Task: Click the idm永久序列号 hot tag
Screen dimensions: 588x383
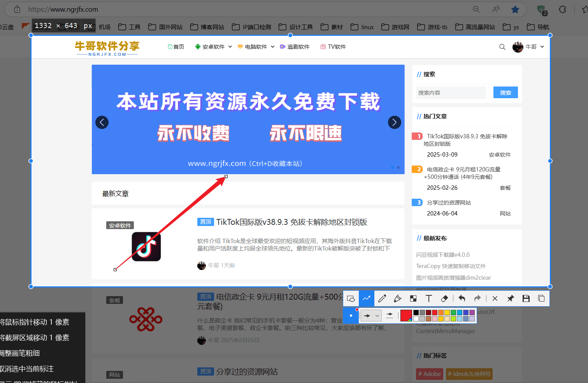Action: tap(469, 374)
